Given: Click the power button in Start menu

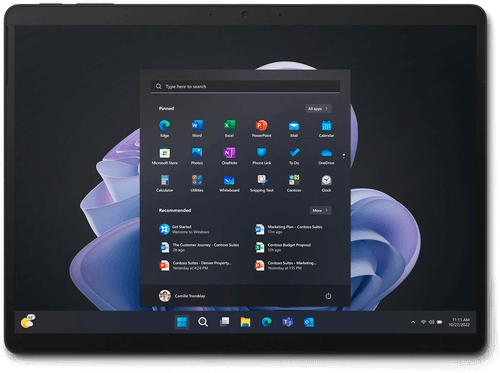Looking at the screenshot, I should [x=328, y=296].
